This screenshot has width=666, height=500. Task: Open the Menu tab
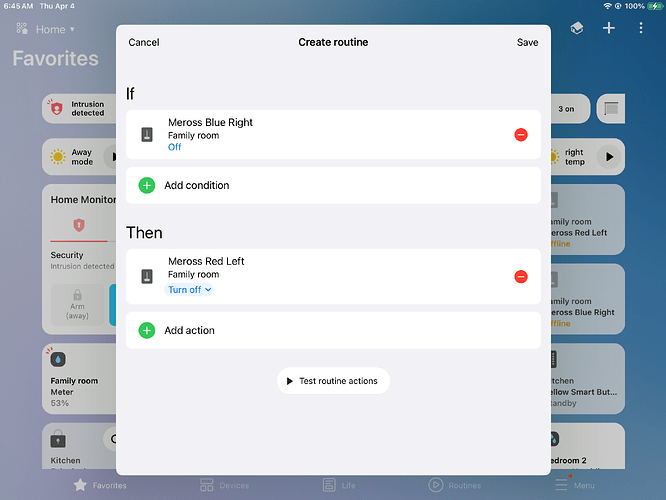pyautogui.click(x=575, y=485)
